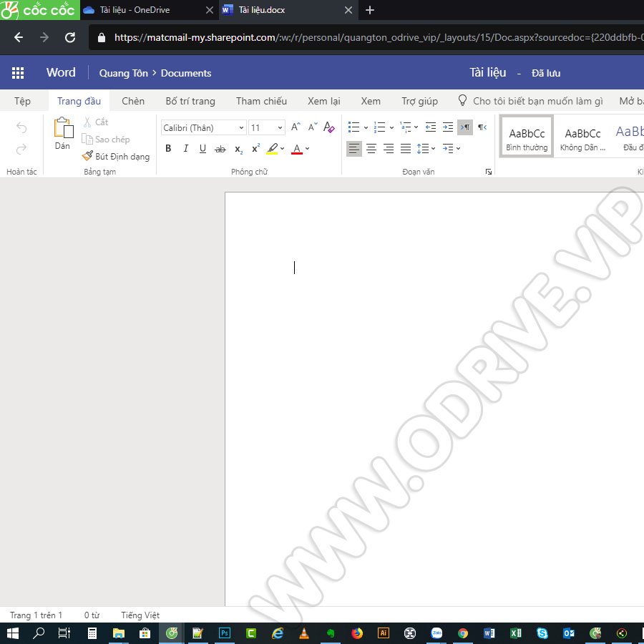Select the strikethrough icon
This screenshot has width=644, height=644.
(220, 149)
